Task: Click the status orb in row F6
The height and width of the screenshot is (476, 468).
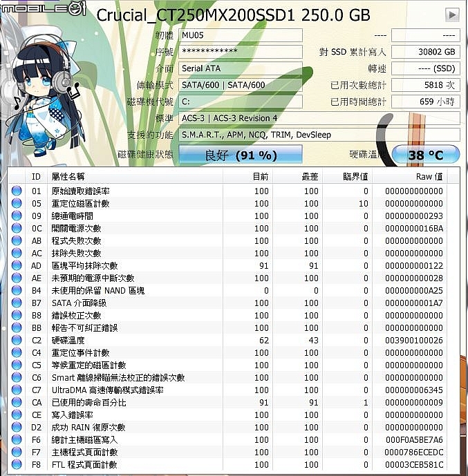Action: point(17,439)
